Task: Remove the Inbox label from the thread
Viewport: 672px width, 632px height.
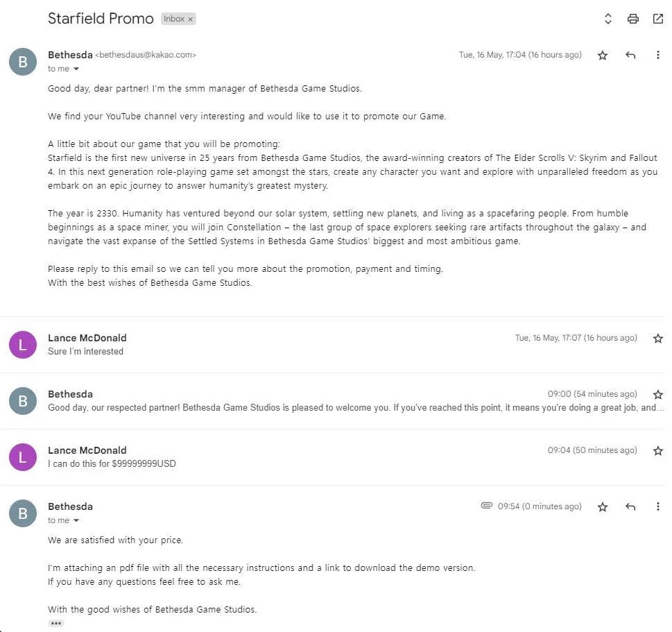Action: [x=191, y=19]
